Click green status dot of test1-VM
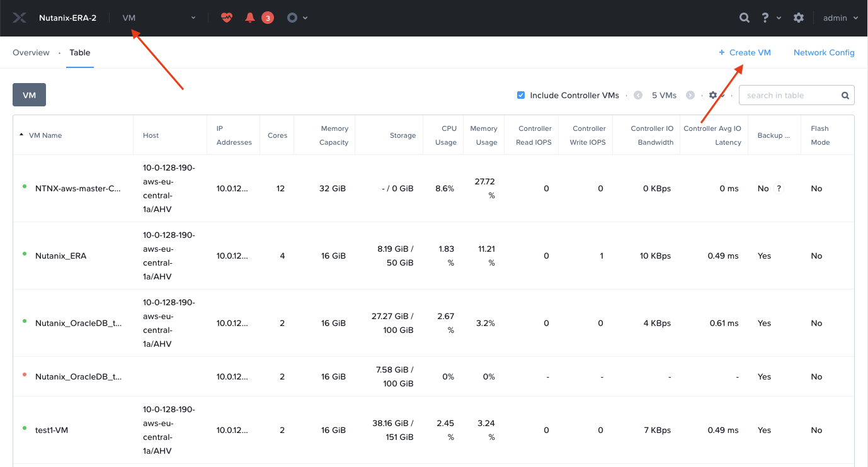This screenshot has width=868, height=467. [25, 428]
